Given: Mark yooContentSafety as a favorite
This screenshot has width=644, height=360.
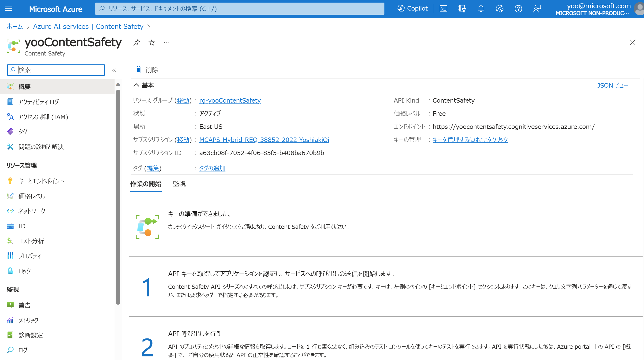Looking at the screenshot, I should coord(152,42).
